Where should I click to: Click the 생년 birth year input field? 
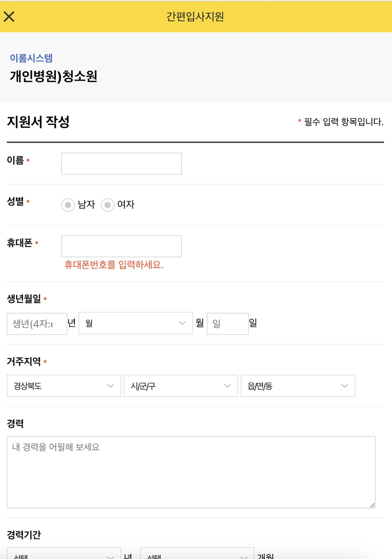pyautogui.click(x=37, y=324)
